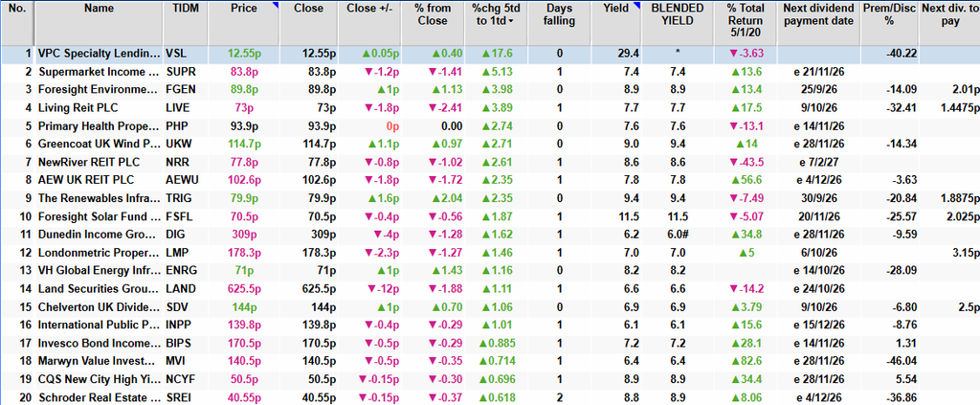Click the Yield column header
980x405 pixels.
(x=615, y=8)
